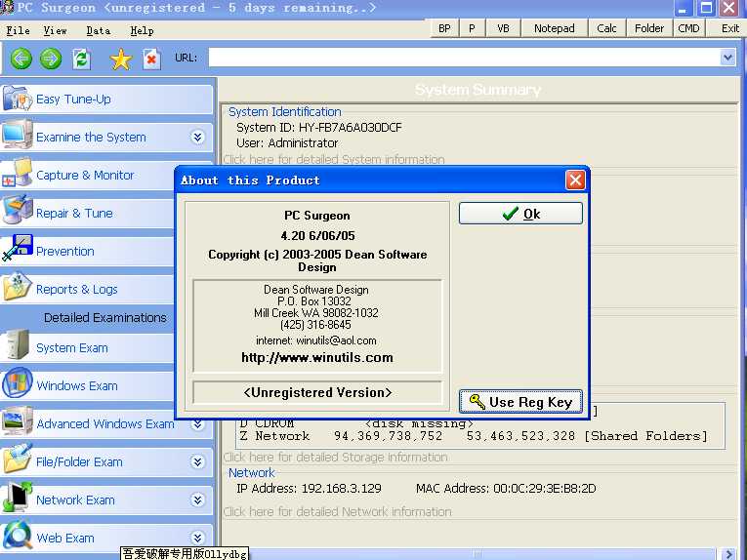Expand the Examine the System section
Screen dimensions: 747x560
point(197,137)
